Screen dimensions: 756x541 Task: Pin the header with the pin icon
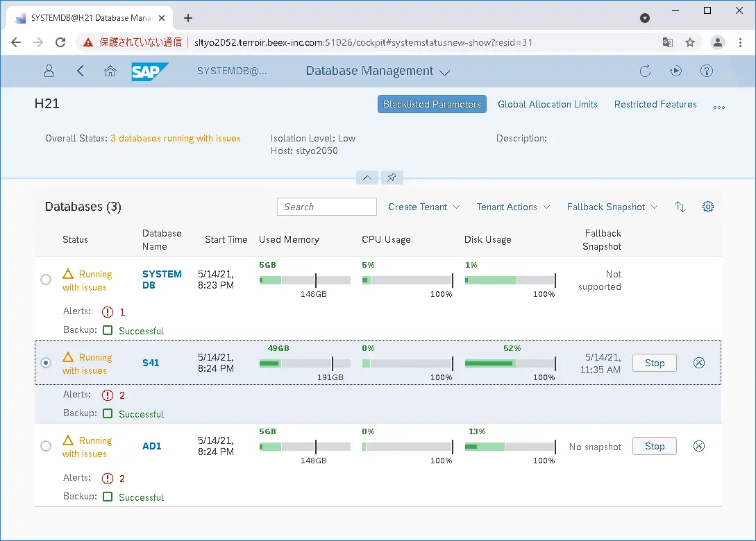(x=392, y=178)
